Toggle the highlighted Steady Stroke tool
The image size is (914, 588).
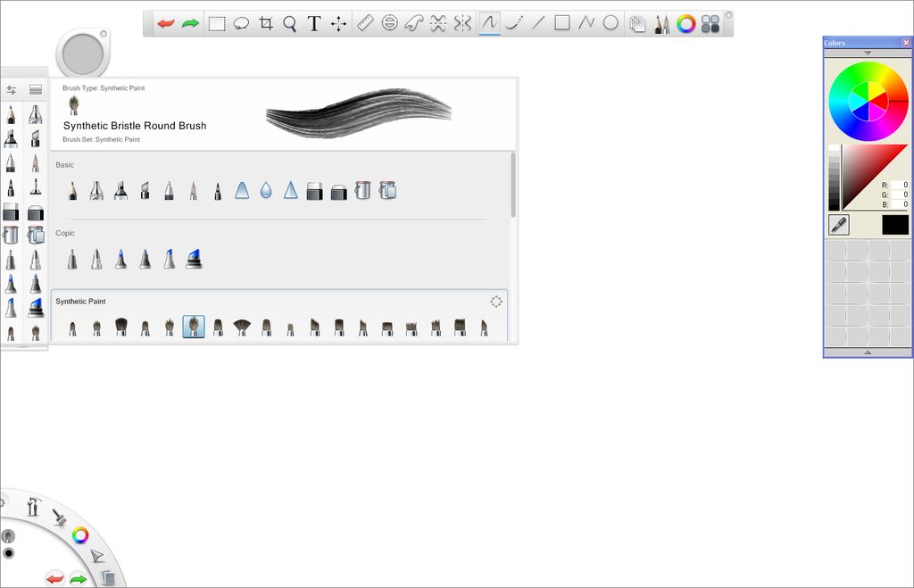coord(489,23)
